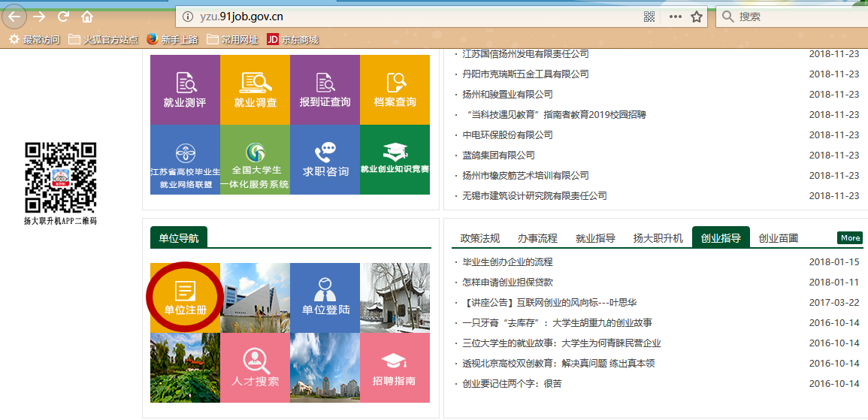Open the 档案查询 tile
This screenshot has width=868, height=420.
pos(395,89)
